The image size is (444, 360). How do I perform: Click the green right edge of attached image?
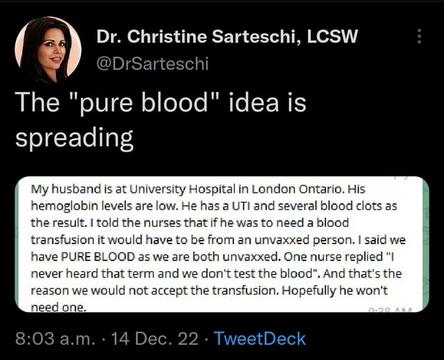[x=425, y=244]
